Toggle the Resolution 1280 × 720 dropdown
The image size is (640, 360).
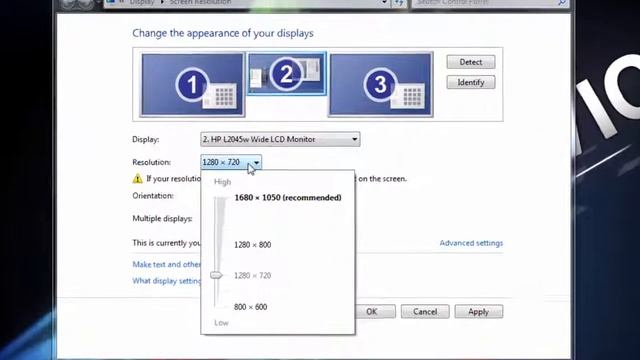231,162
